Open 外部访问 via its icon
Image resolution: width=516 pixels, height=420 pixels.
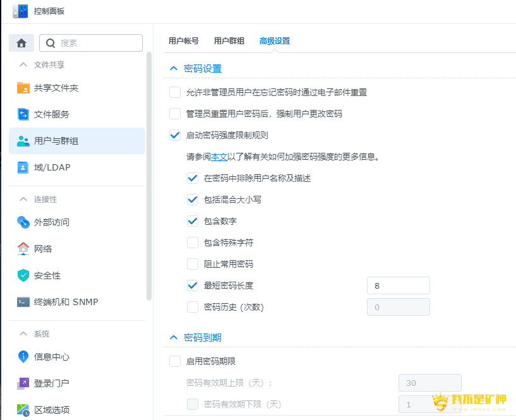23,222
